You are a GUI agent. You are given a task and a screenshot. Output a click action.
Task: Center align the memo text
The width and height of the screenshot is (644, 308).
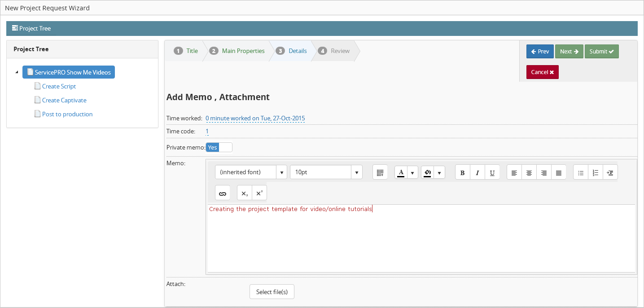(x=529, y=173)
